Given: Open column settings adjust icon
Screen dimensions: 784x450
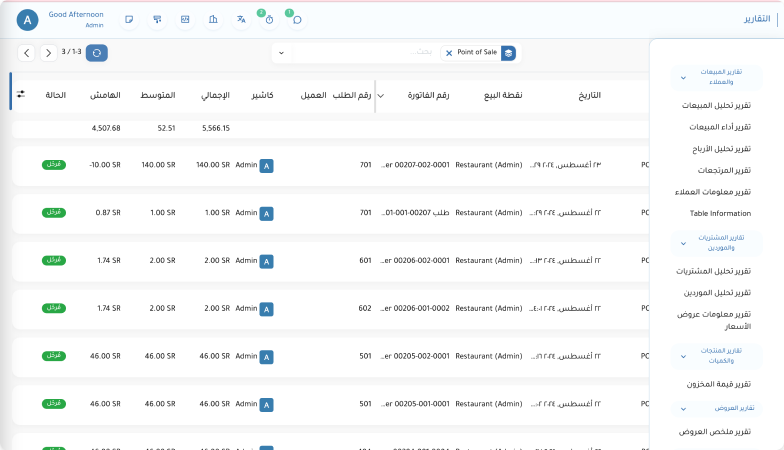Looking at the screenshot, I should (21, 94).
